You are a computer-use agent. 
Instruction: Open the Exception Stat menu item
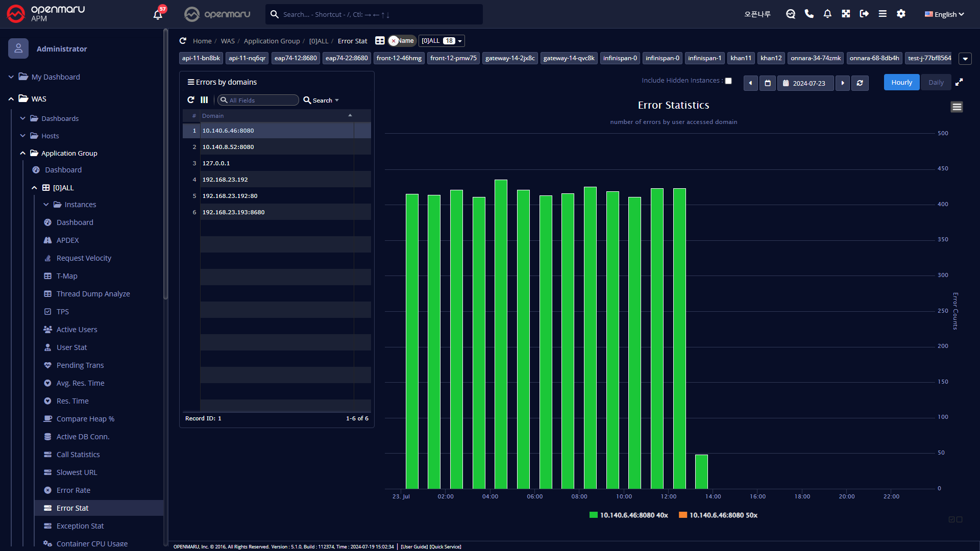(x=80, y=526)
